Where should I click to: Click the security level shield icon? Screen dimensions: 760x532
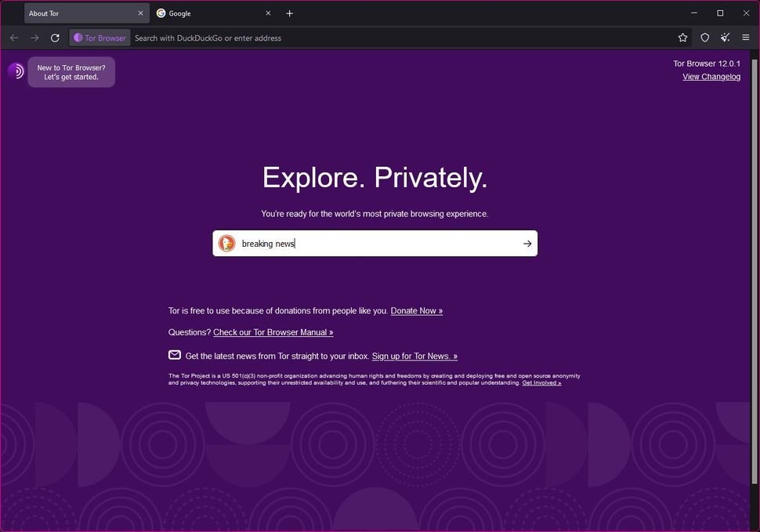point(704,38)
